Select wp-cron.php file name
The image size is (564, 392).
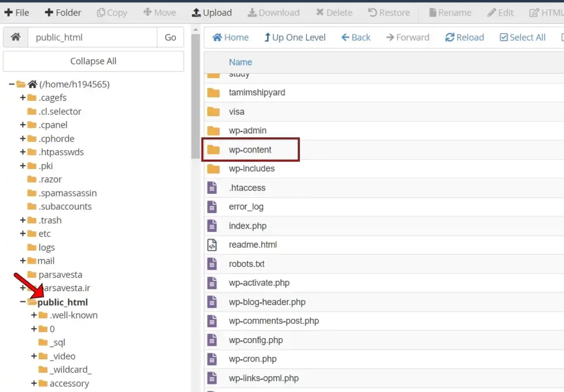point(252,359)
